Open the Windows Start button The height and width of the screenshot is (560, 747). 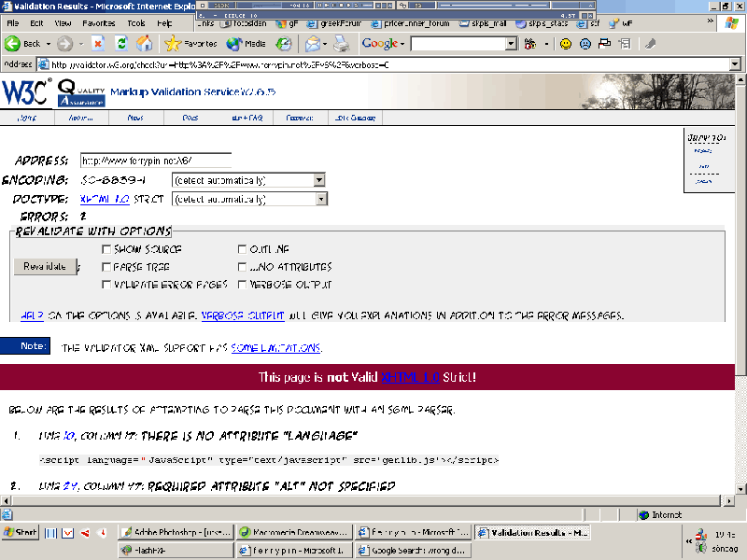(x=20, y=532)
